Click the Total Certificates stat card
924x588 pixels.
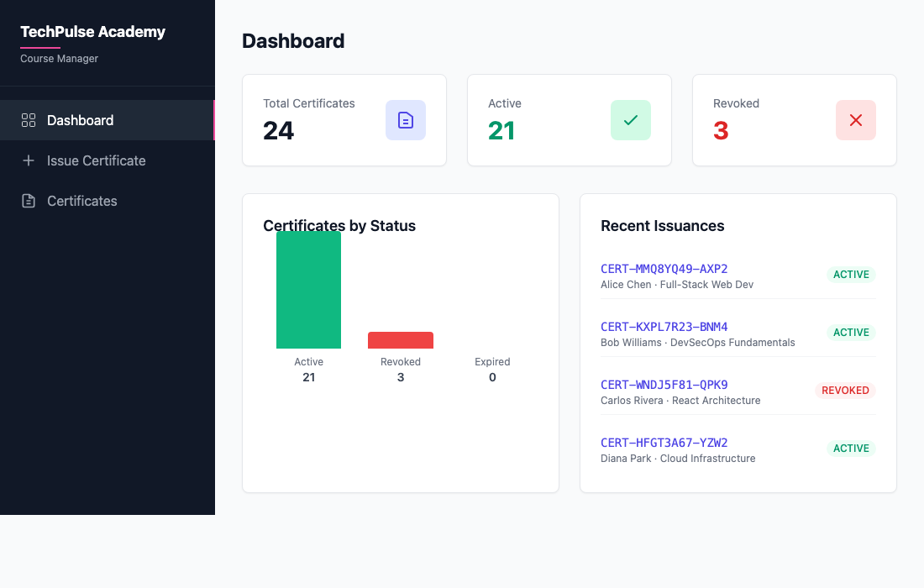(x=344, y=119)
